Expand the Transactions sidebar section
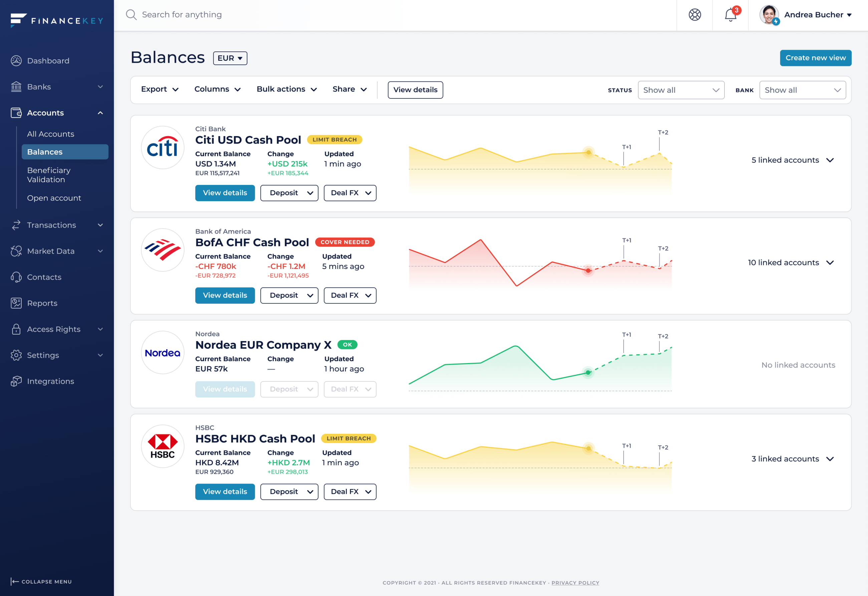Screen dimensions: 868x596 point(100,225)
